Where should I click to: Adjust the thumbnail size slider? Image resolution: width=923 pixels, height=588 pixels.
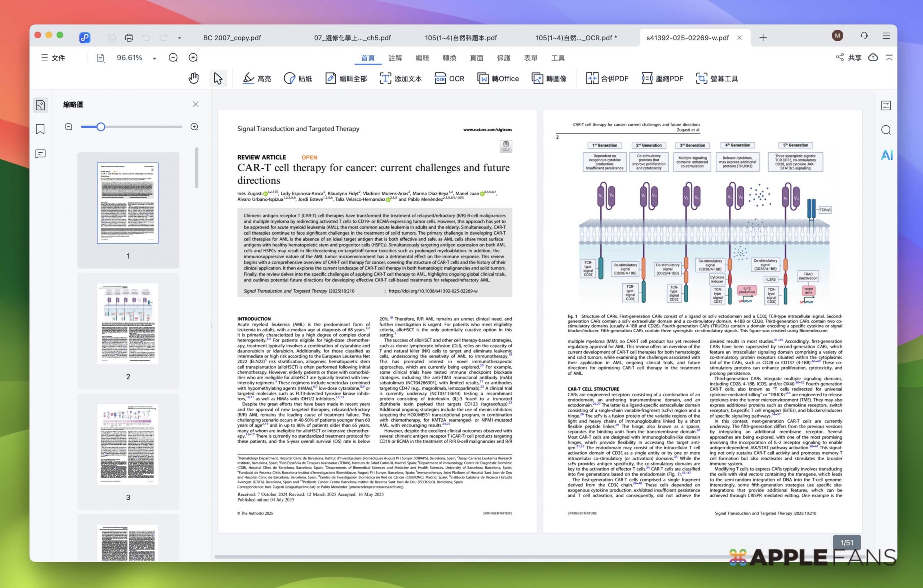[x=101, y=127]
